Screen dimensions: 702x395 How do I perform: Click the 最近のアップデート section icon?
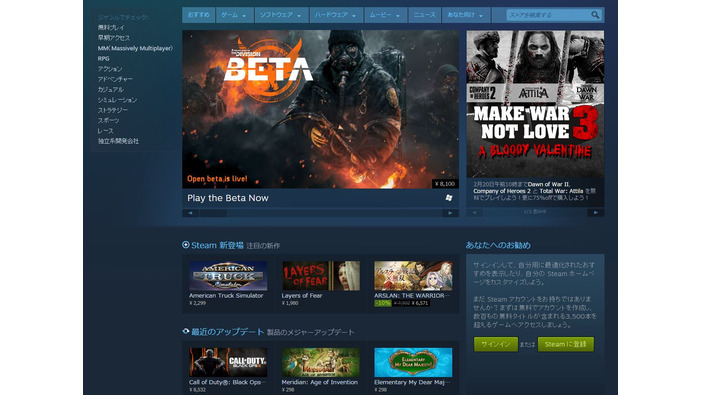coord(186,331)
